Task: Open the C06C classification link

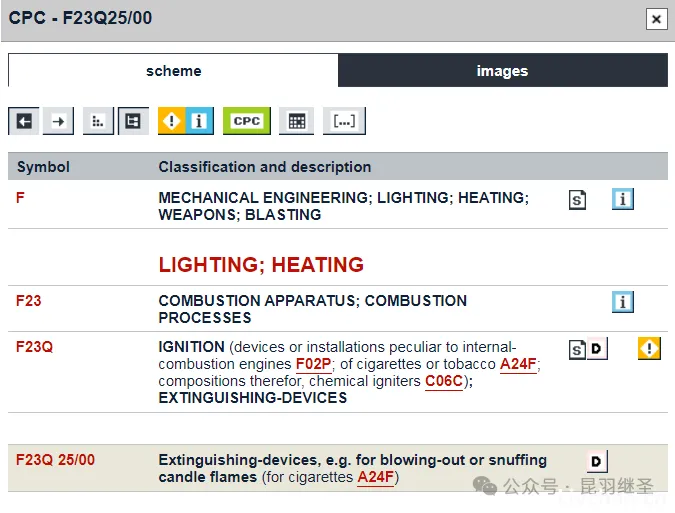Action: [x=444, y=381]
